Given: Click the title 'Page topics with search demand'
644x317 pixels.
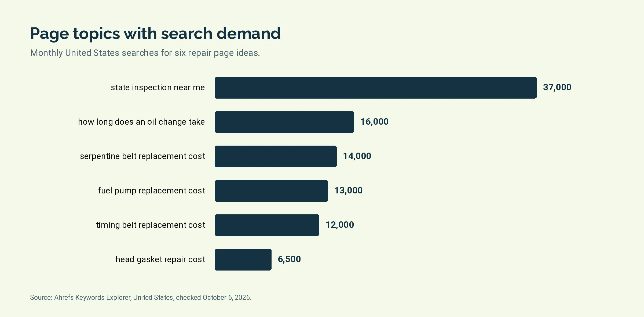Looking at the screenshot, I should [155, 34].
